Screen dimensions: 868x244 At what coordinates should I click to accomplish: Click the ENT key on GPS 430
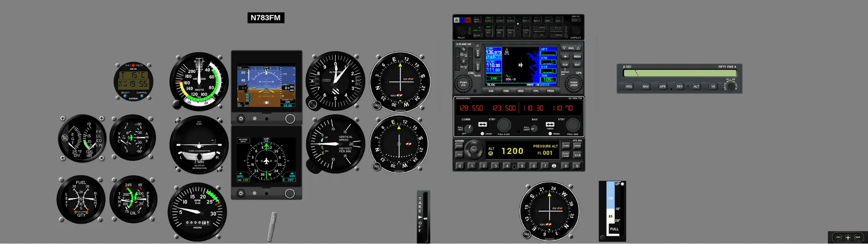click(577, 65)
